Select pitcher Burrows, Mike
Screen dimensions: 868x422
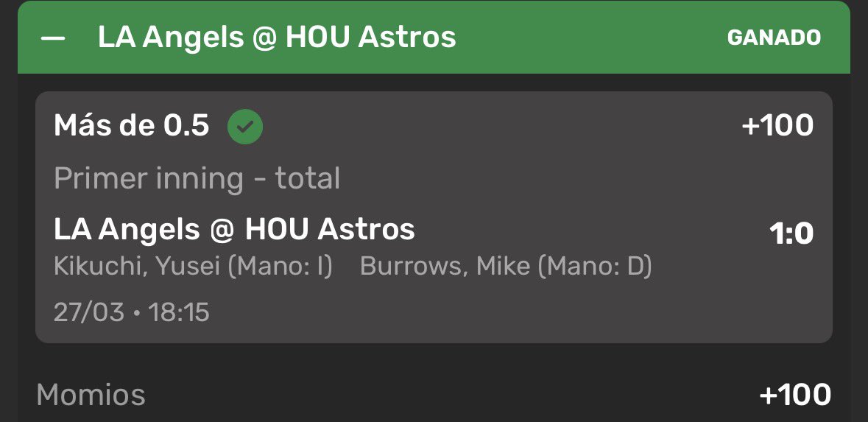(445, 267)
